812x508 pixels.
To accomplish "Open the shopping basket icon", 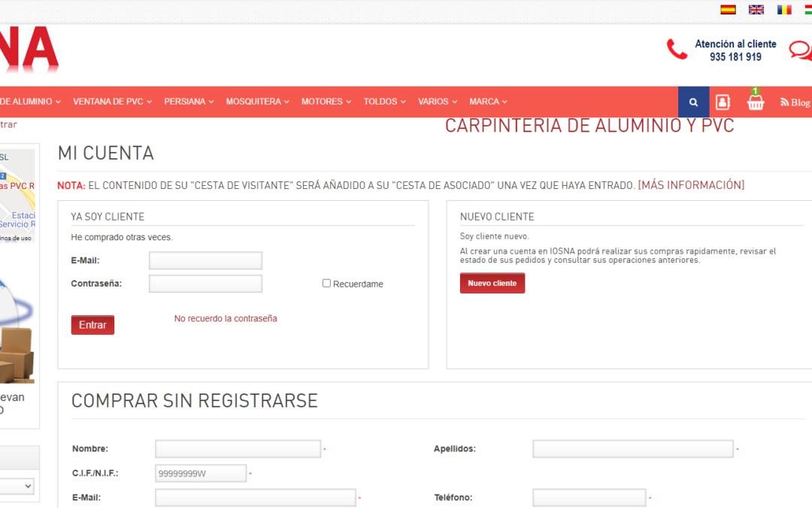I will [x=756, y=99].
